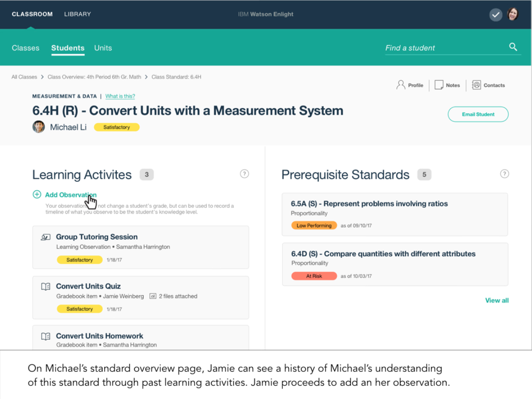Viewport: 532px width, 411px height.
Task: Switch to the LIBRARY section
Action: (x=77, y=14)
